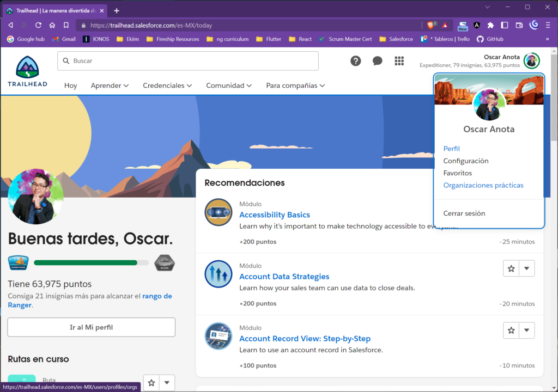Select Configuración in the profile menu

click(x=465, y=161)
